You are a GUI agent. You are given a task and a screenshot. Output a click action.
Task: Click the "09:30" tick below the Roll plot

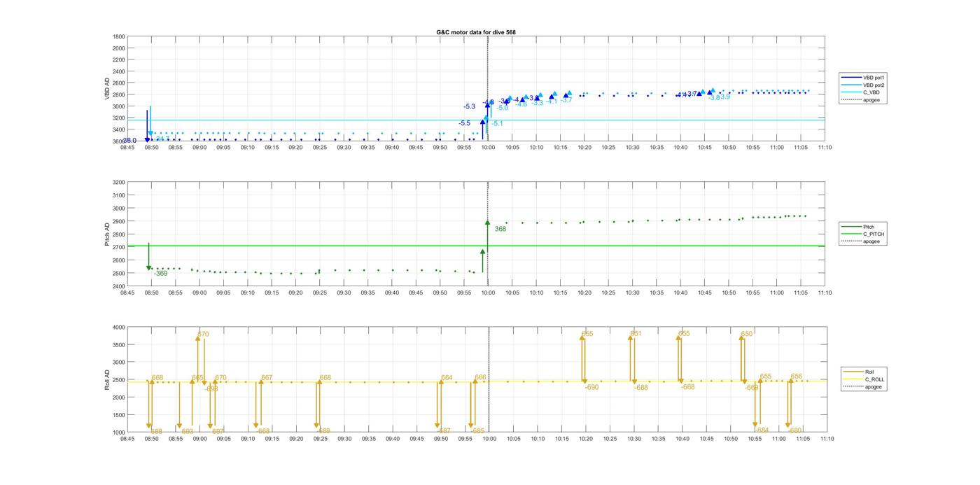tap(344, 439)
